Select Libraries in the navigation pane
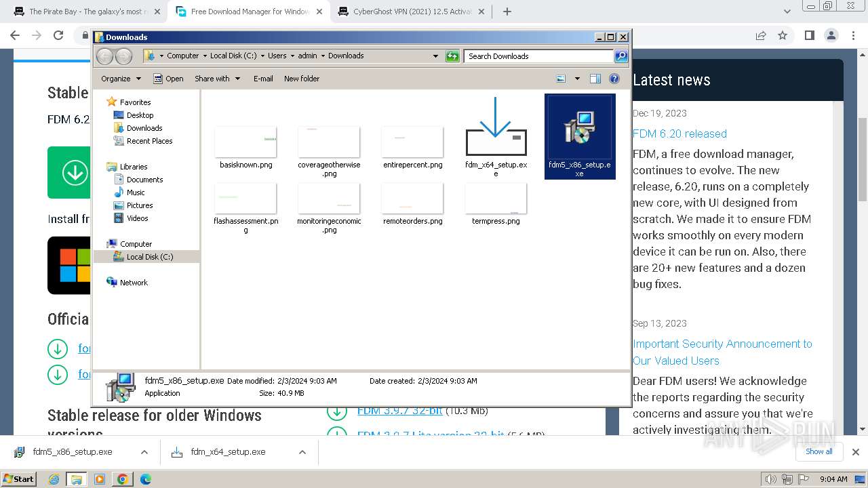The width and height of the screenshot is (868, 488). click(x=134, y=167)
